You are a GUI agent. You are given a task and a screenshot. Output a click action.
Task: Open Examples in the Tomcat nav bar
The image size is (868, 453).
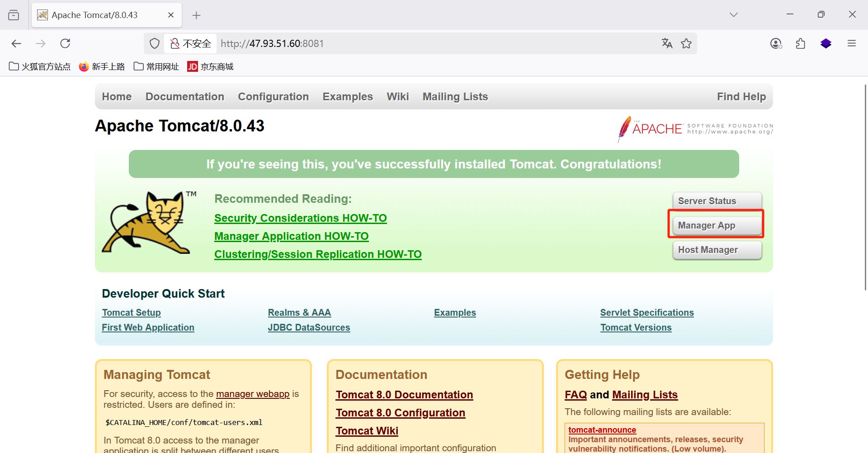coord(348,97)
